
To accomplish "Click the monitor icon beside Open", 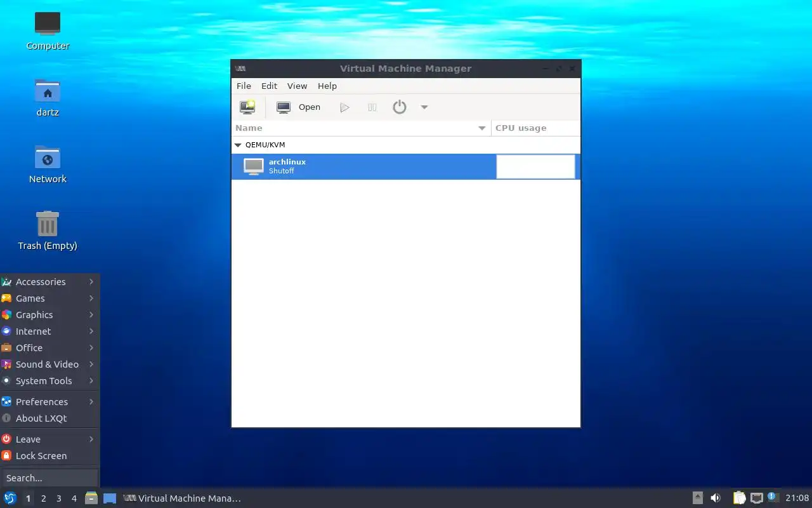I will 284,107.
